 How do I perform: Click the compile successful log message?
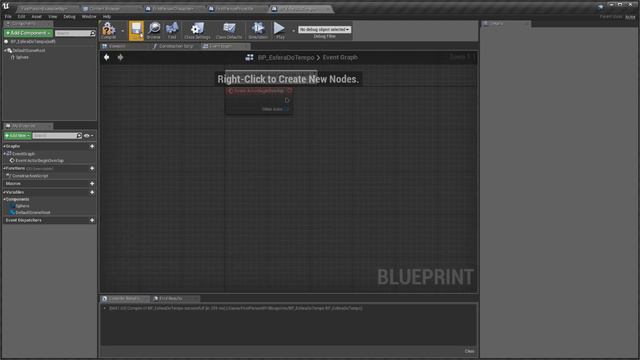pos(236,309)
